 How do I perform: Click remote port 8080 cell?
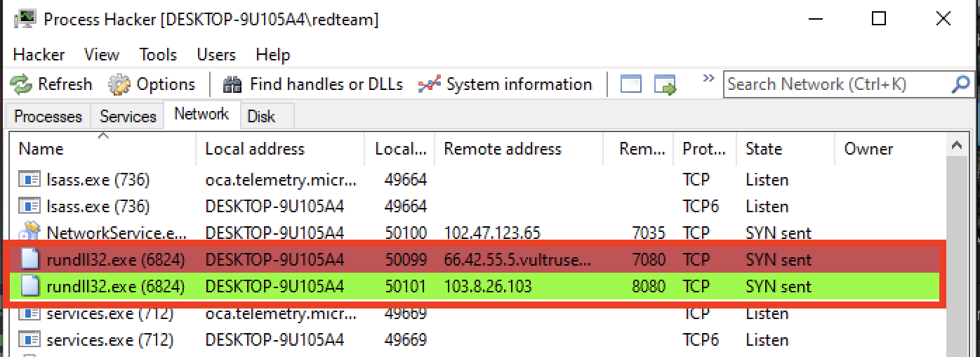(648, 287)
